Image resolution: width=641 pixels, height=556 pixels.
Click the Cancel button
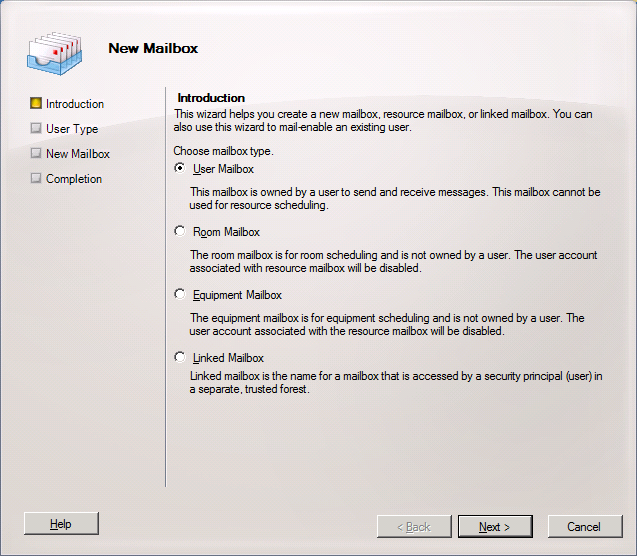point(583,526)
